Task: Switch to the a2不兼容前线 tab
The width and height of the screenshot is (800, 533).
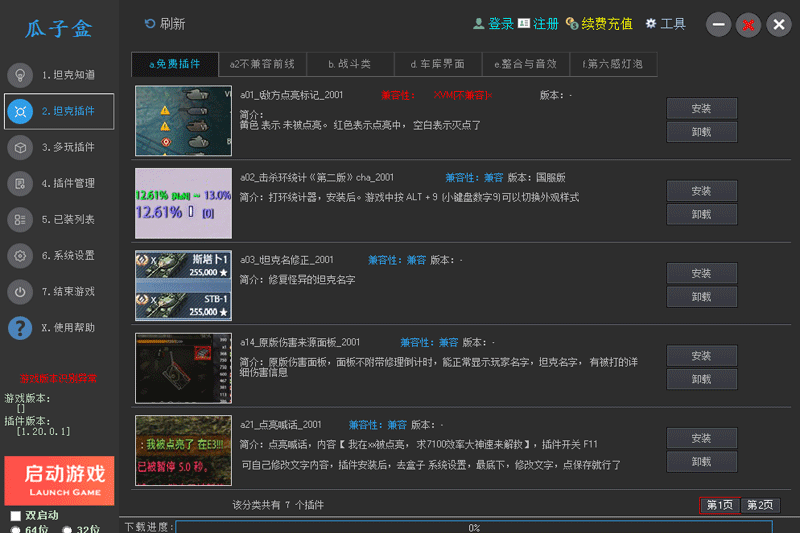Action: click(x=262, y=64)
